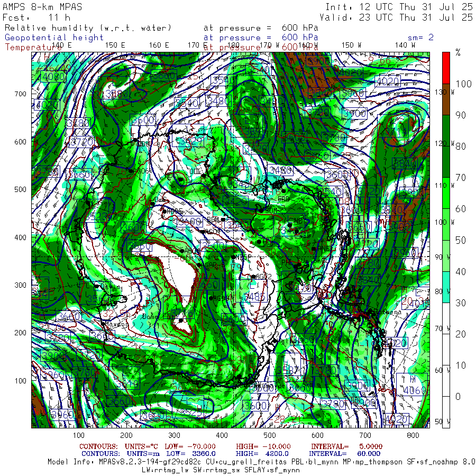This screenshot has height=476, width=476.
Task: Click the red 'LOW= -70.000' value
Action: coord(190,446)
